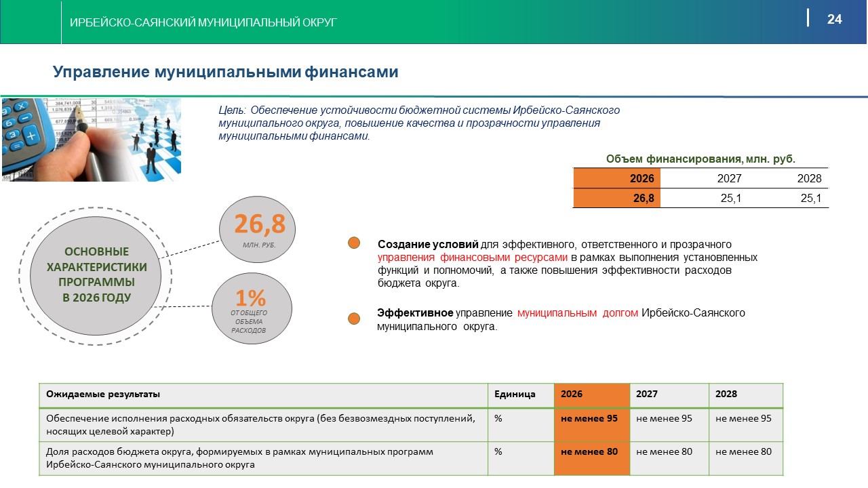
Task: Select the header text Ирбейско-Саянский муниципальный округ
Action: click(203, 23)
